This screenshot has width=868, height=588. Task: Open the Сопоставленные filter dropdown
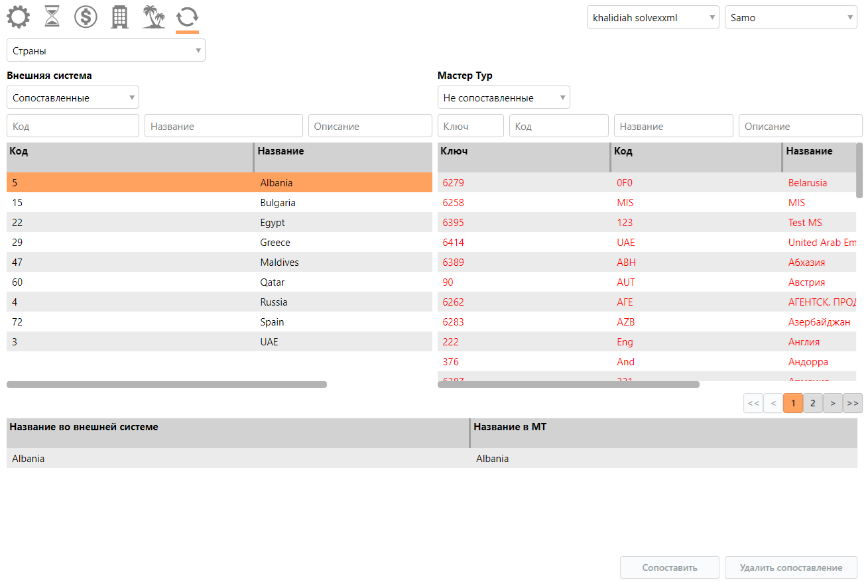coord(73,97)
